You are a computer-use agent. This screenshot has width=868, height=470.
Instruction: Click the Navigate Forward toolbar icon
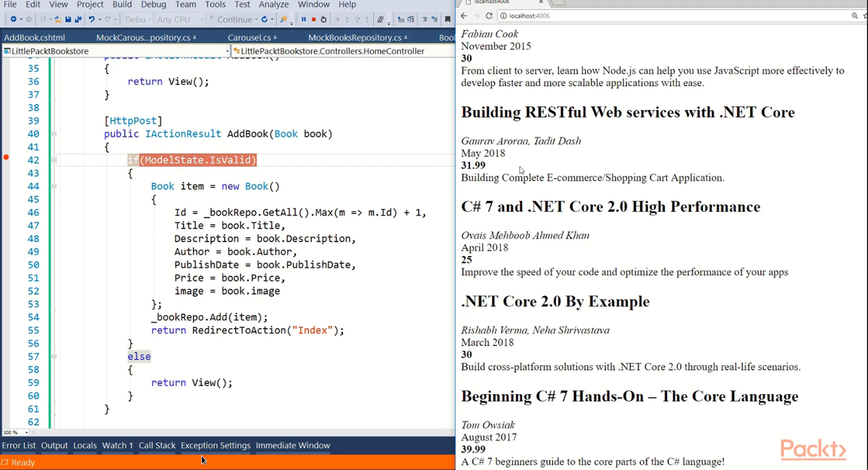click(x=29, y=20)
